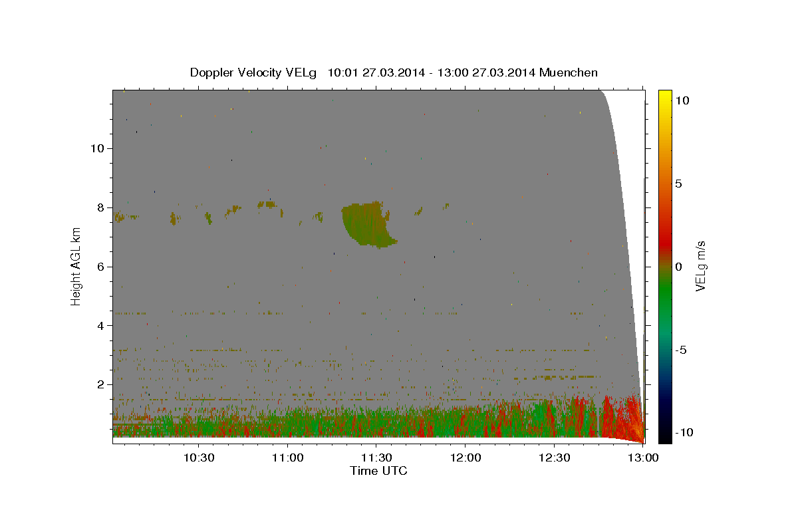This screenshot has width=798, height=532.
Task: Click the 12:30 time axis label
Action: (x=553, y=458)
